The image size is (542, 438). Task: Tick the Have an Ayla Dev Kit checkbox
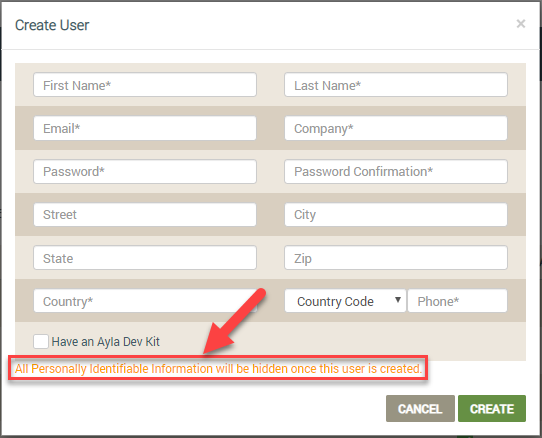[41, 342]
